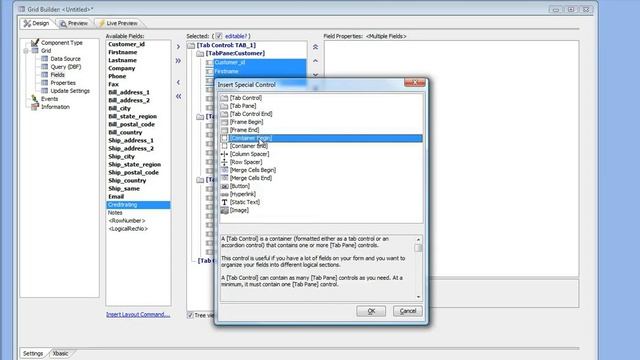The image size is (640, 360).
Task: Close the Insert Special Control dialog
Action: 414,82
